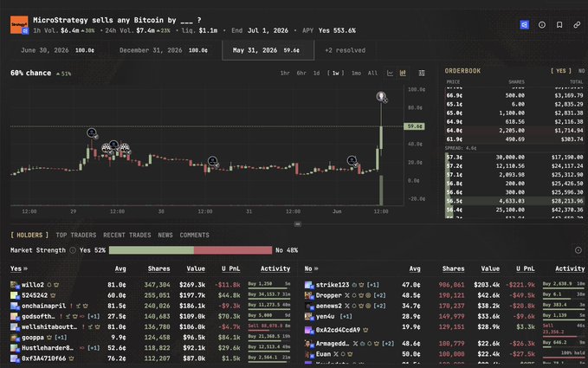The height and width of the screenshot is (368, 588).
Task: Toggle orderbook to NO side
Action: pyautogui.click(x=581, y=71)
